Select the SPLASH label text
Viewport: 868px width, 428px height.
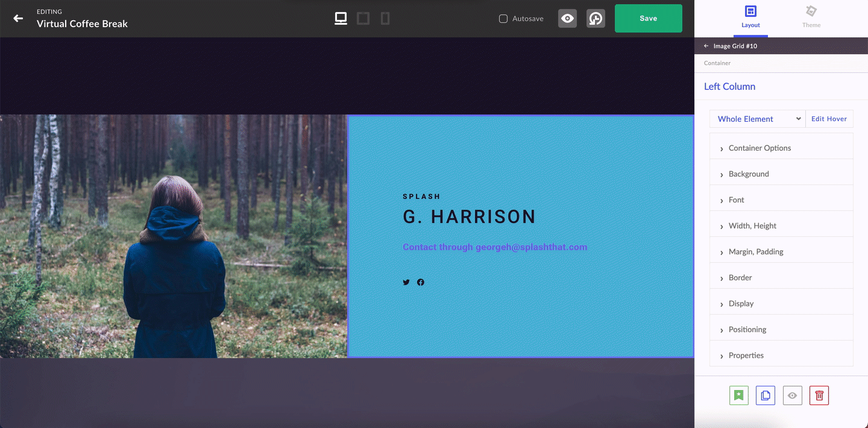422,197
